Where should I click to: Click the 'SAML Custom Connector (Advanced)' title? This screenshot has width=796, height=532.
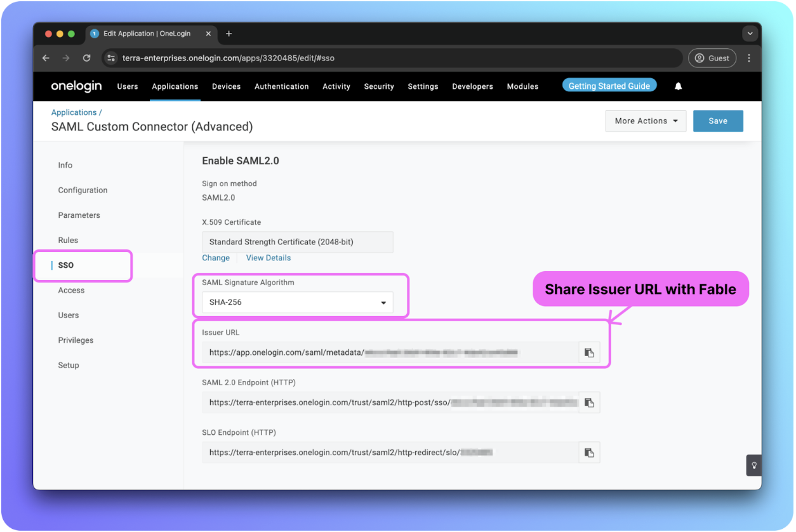(x=152, y=126)
